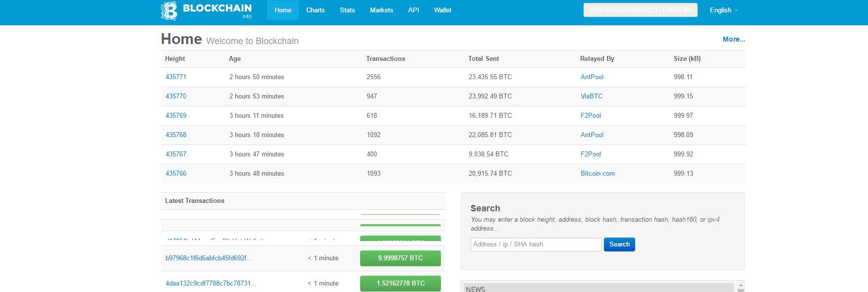Open the Wallet menu item
The width and height of the screenshot is (868, 292).
pyautogui.click(x=442, y=10)
